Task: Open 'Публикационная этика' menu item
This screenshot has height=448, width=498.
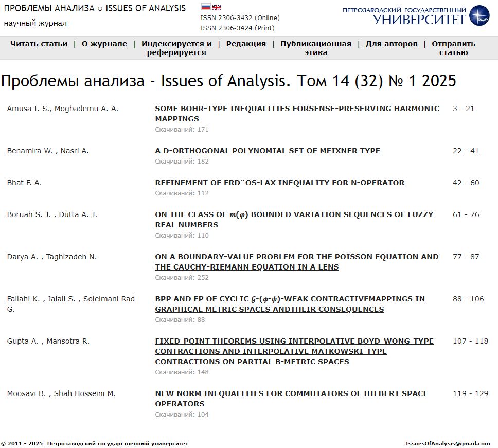Action: pos(316,48)
